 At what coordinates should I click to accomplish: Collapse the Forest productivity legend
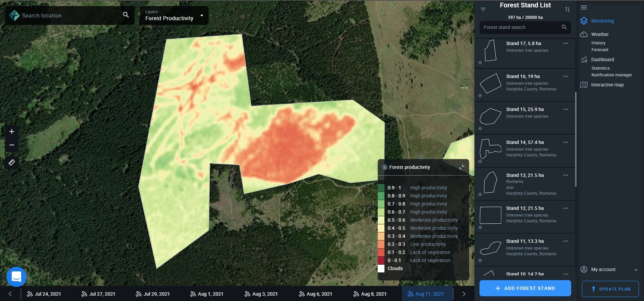(462, 167)
